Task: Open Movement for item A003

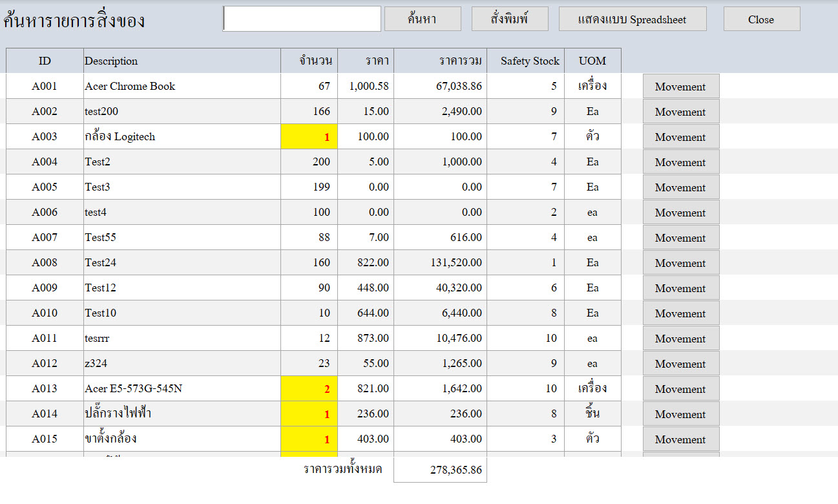Action: coord(680,137)
